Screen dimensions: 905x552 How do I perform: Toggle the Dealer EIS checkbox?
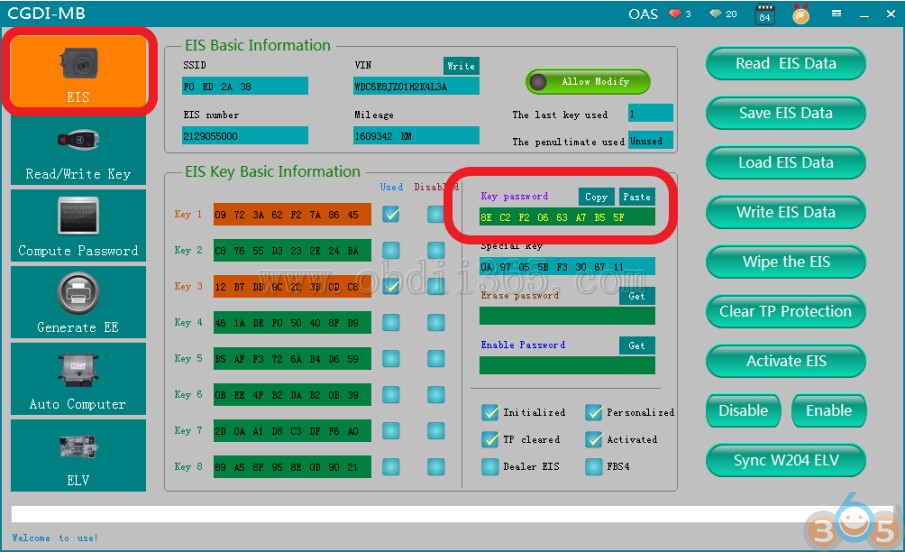coord(490,467)
